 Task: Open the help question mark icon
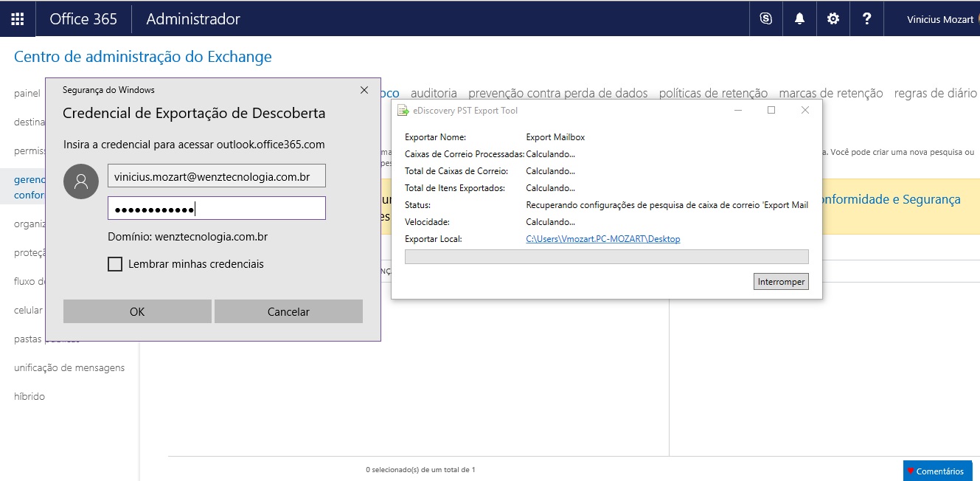pos(866,19)
